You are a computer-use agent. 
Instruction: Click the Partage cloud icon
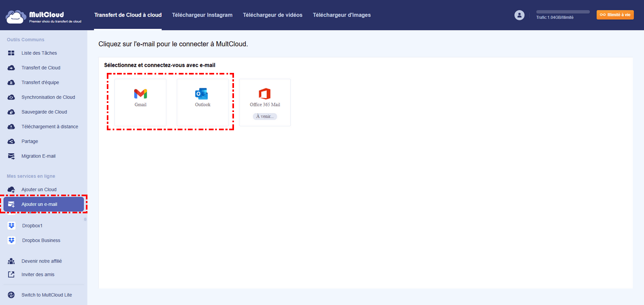pos(11,142)
